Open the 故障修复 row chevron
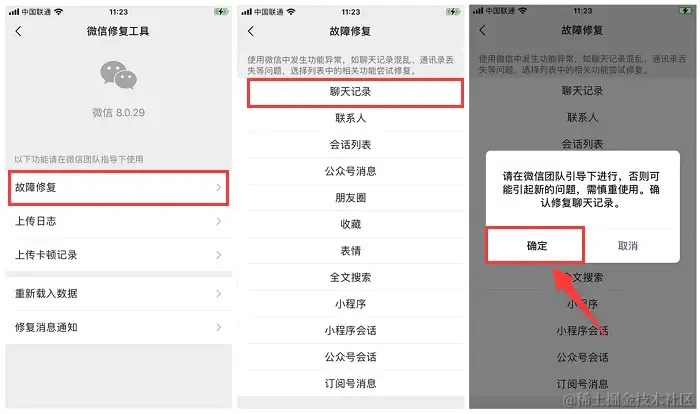The height and width of the screenshot is (414, 700). (218, 188)
